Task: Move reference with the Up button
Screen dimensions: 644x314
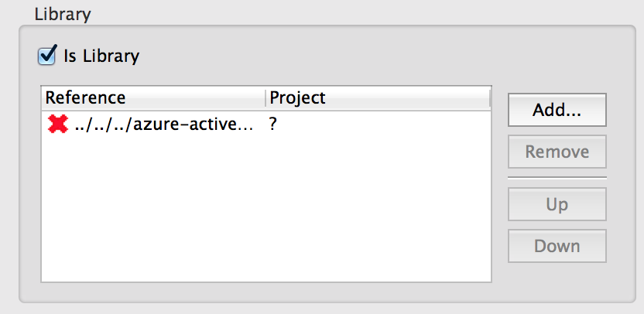Action: (x=557, y=205)
